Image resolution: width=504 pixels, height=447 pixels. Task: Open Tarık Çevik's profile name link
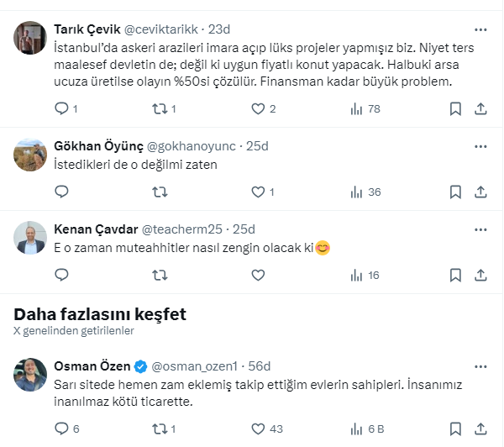[x=87, y=28]
